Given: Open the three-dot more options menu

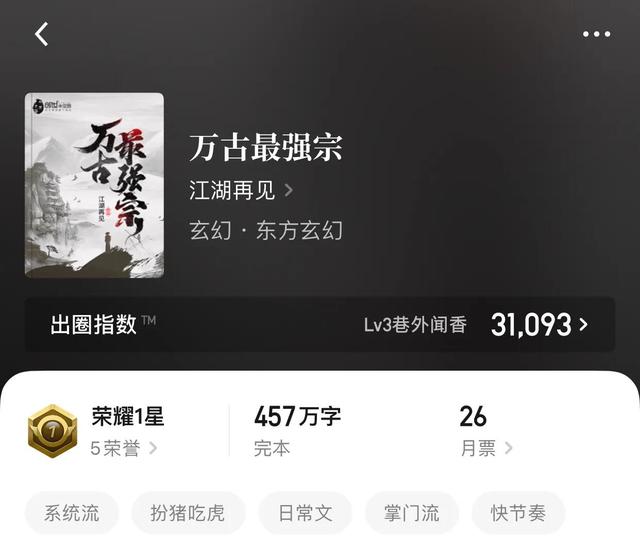Looking at the screenshot, I should point(596,34).
